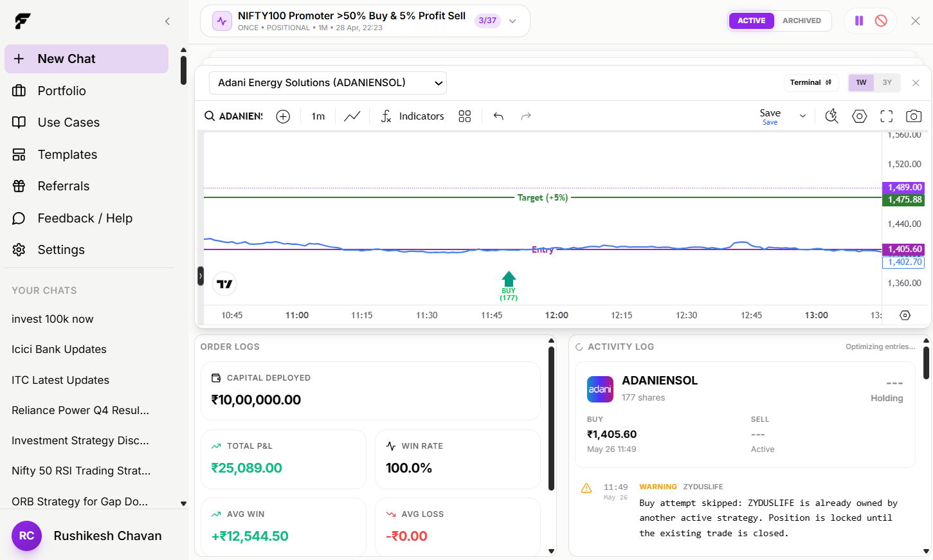
Task: Open the Terminal view
Action: pyautogui.click(x=810, y=82)
